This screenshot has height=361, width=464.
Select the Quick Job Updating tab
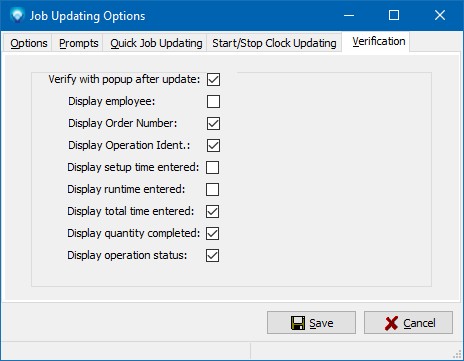pos(156,43)
